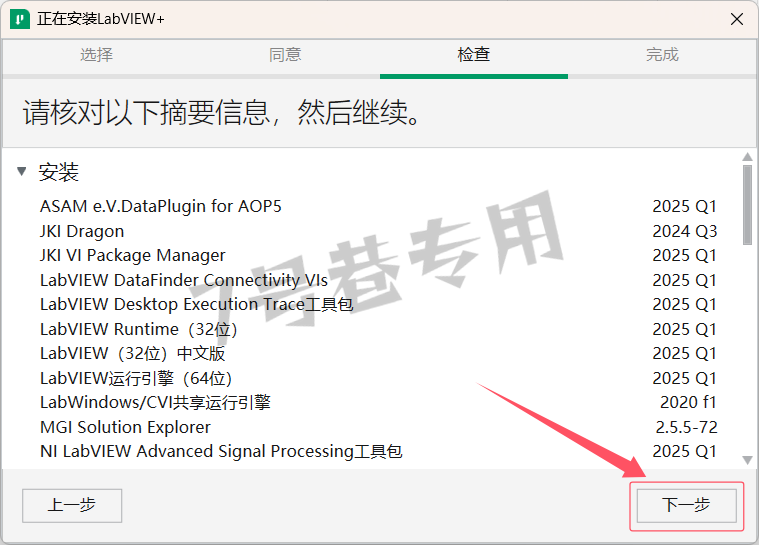Collapse the 安装 section triangle
Screen dimensions: 759x545
pyautogui.click(x=22, y=171)
